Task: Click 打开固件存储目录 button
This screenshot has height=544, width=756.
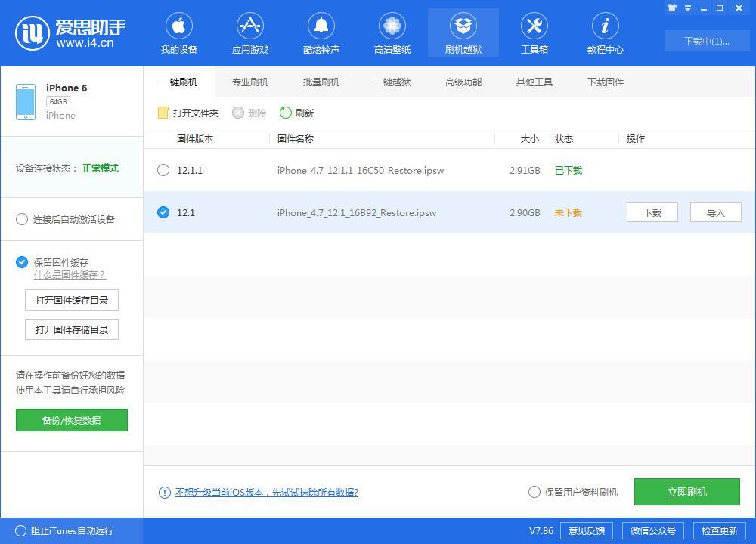Action: click(71, 329)
